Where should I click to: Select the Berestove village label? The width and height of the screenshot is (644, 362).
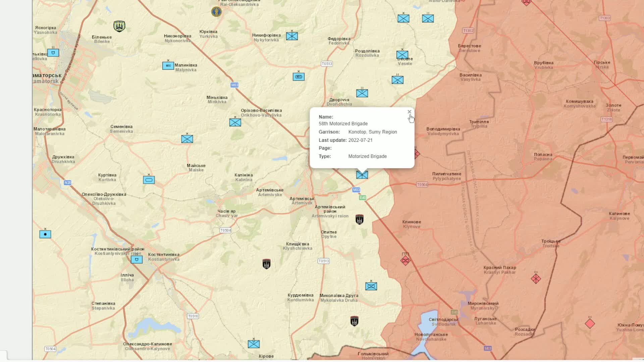point(469,48)
